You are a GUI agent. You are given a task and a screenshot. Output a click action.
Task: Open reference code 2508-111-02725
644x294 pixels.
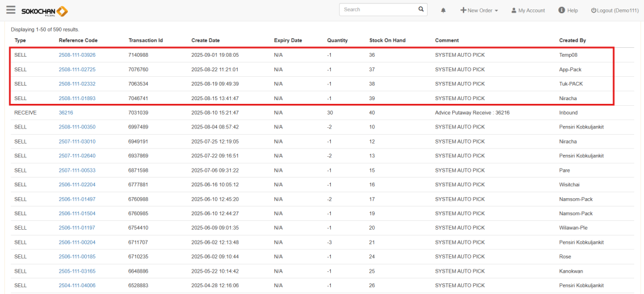click(x=77, y=69)
